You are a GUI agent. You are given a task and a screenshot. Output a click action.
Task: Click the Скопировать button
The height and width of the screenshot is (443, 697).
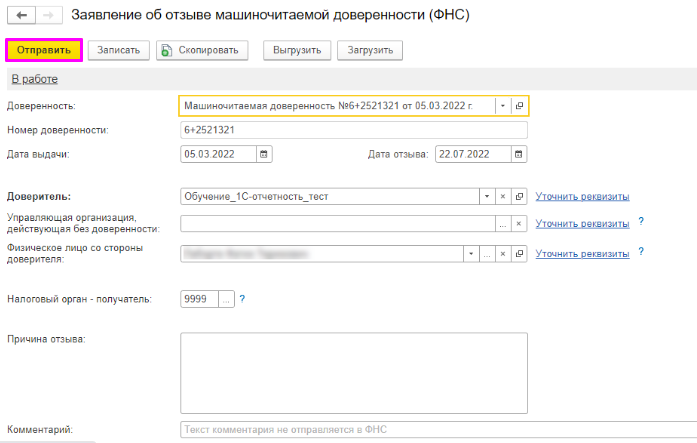pos(201,50)
